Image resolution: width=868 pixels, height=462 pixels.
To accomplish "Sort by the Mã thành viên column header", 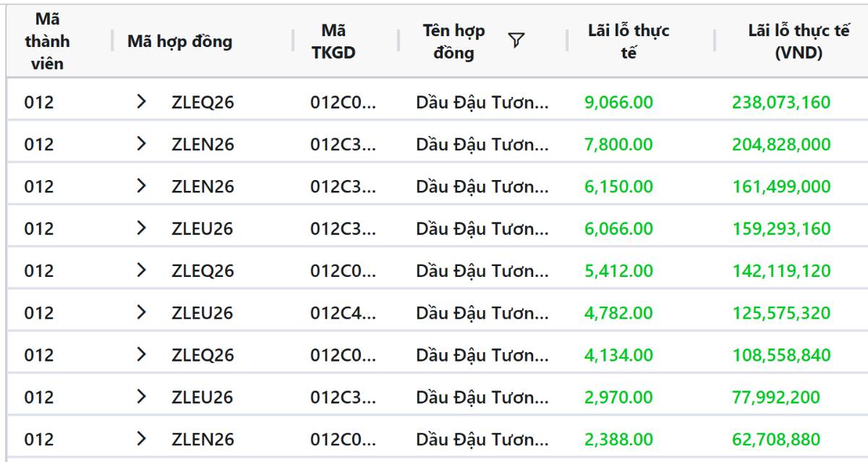I will (47, 41).
